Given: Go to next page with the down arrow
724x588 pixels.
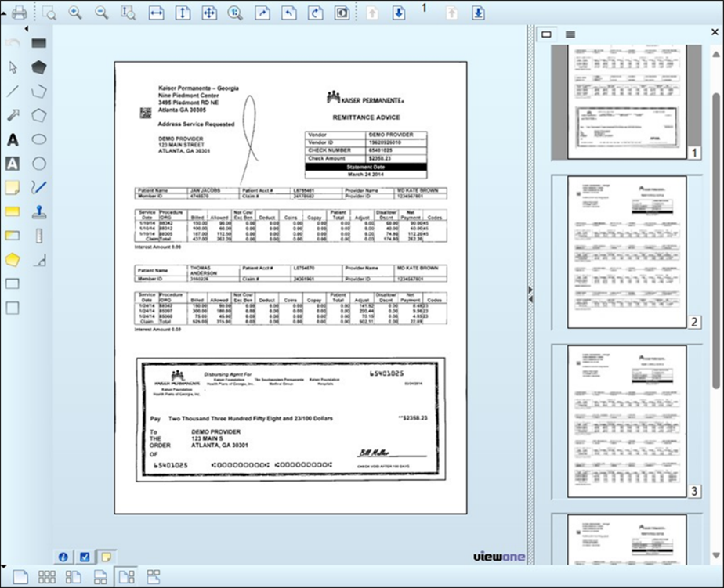Looking at the screenshot, I should pos(399,13).
